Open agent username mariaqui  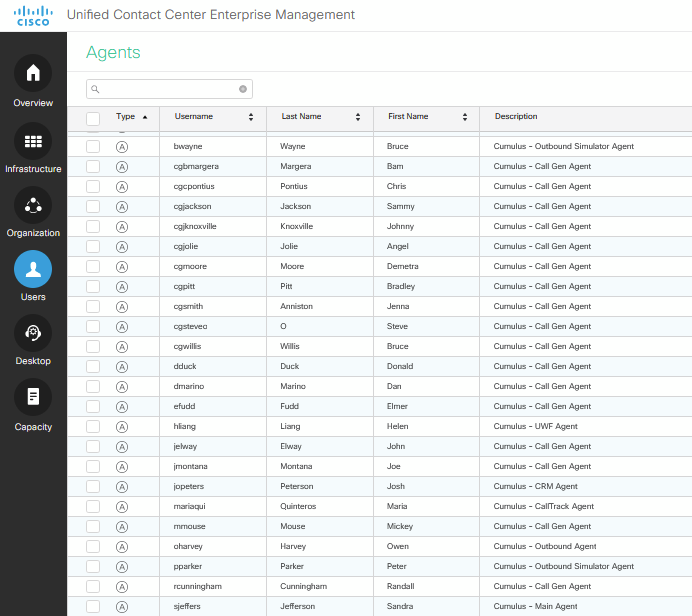(189, 506)
